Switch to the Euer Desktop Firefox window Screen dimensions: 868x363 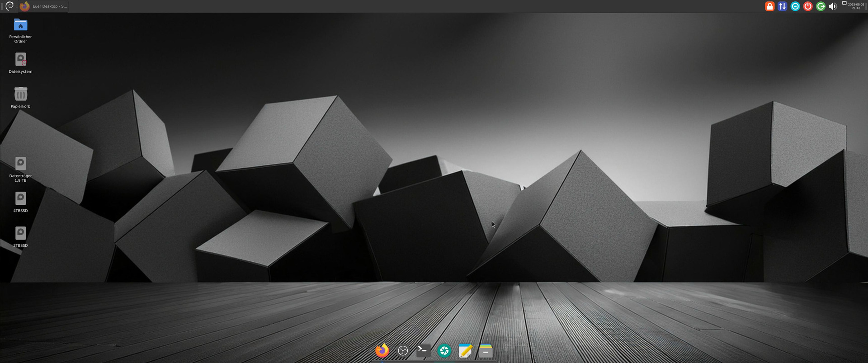[44, 6]
